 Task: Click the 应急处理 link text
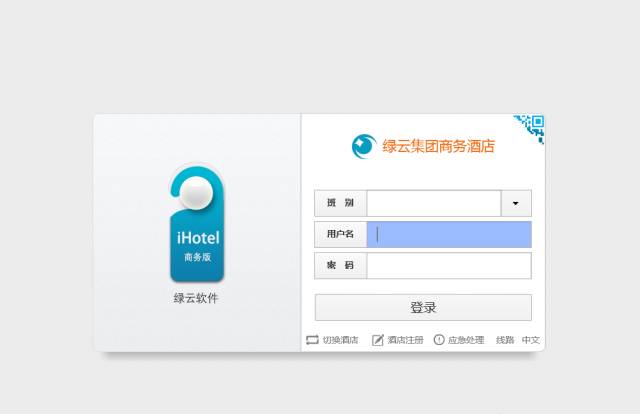click(466, 340)
